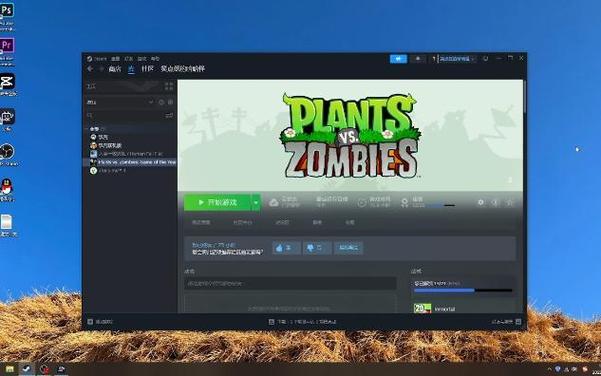Open the dropdown arrow beside Play button
The width and height of the screenshot is (601, 376).
pyautogui.click(x=256, y=202)
